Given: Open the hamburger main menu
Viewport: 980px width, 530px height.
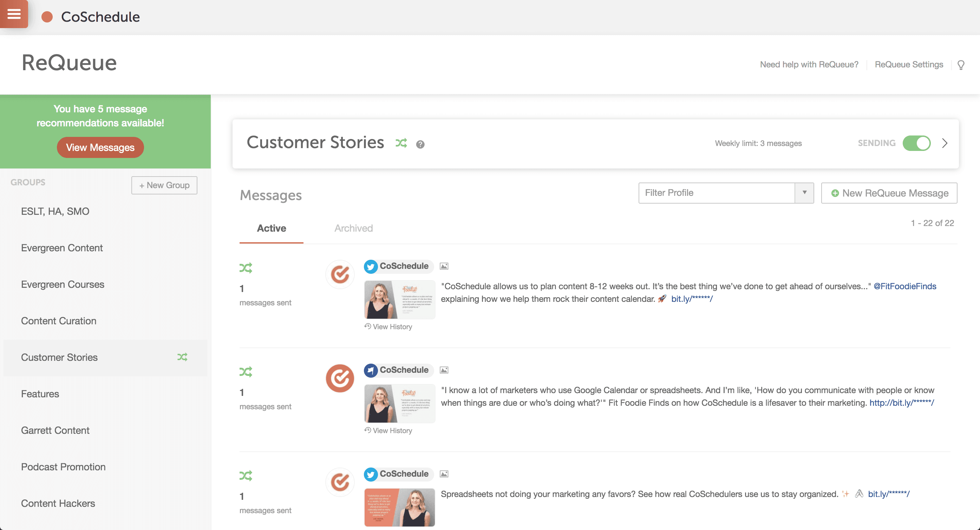Looking at the screenshot, I should 14,14.
